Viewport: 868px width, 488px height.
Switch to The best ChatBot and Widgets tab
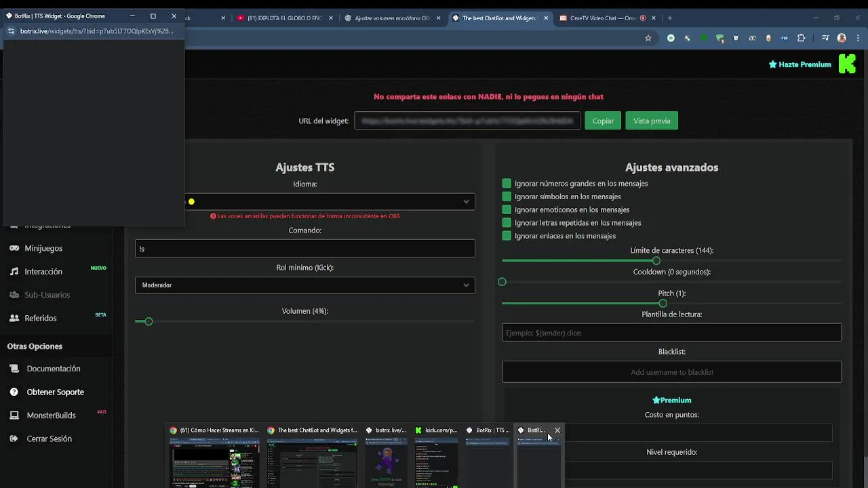(x=498, y=18)
